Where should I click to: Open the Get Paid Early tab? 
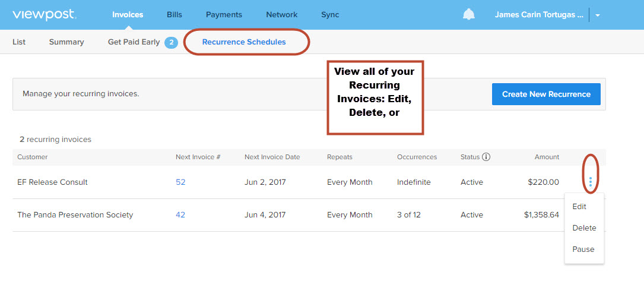pos(134,42)
